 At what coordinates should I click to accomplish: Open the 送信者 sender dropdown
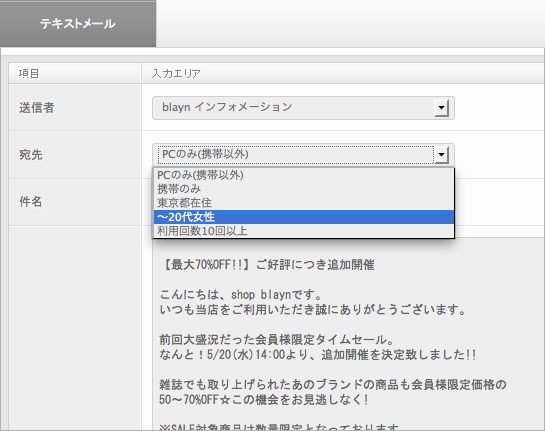pos(303,108)
